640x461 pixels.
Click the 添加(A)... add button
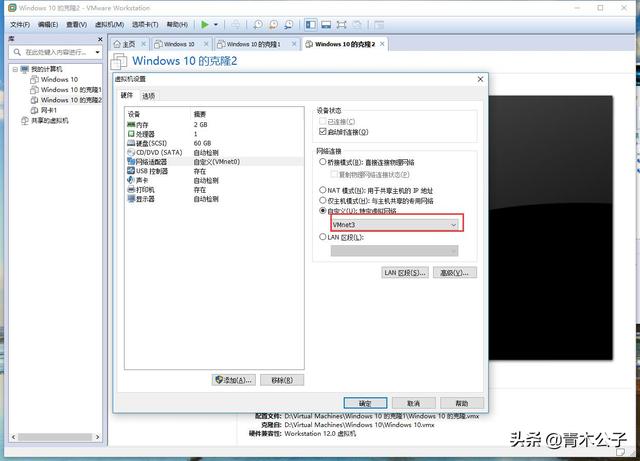tap(234, 380)
